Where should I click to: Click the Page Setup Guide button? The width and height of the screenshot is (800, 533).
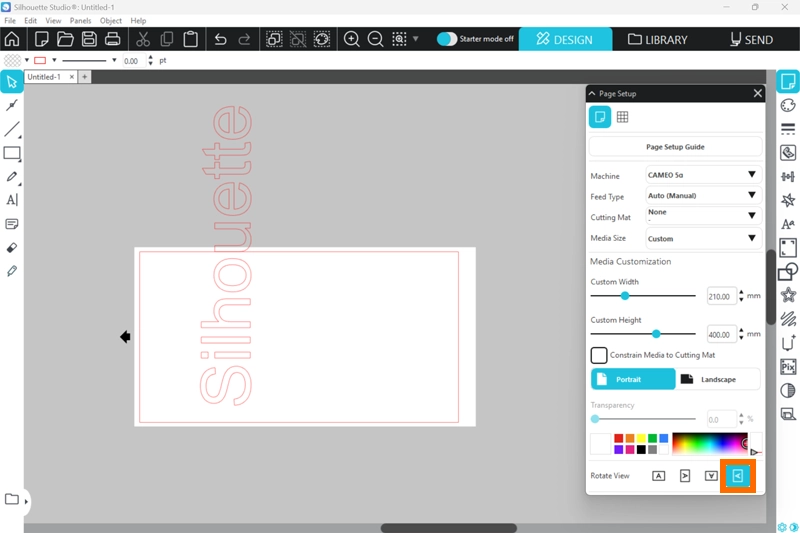click(x=675, y=147)
